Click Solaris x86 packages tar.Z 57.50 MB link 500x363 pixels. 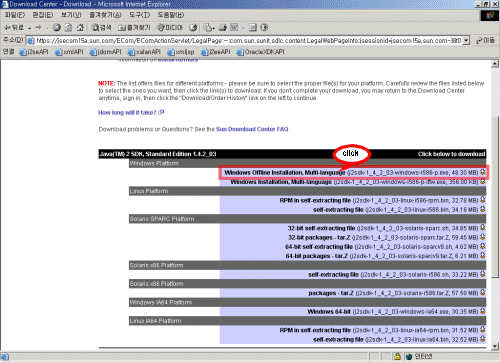pyautogui.click(x=331, y=293)
